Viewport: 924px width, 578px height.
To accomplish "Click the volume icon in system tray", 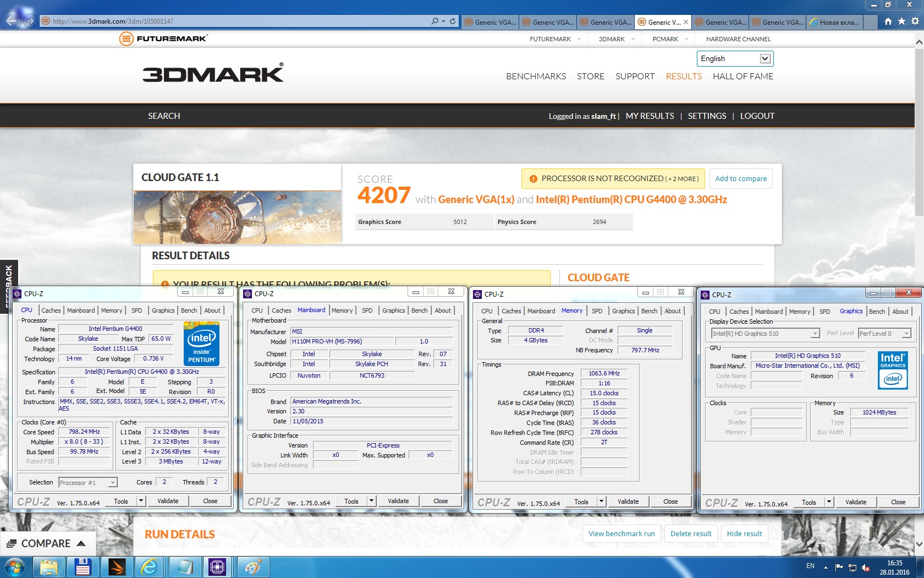I will [x=866, y=567].
